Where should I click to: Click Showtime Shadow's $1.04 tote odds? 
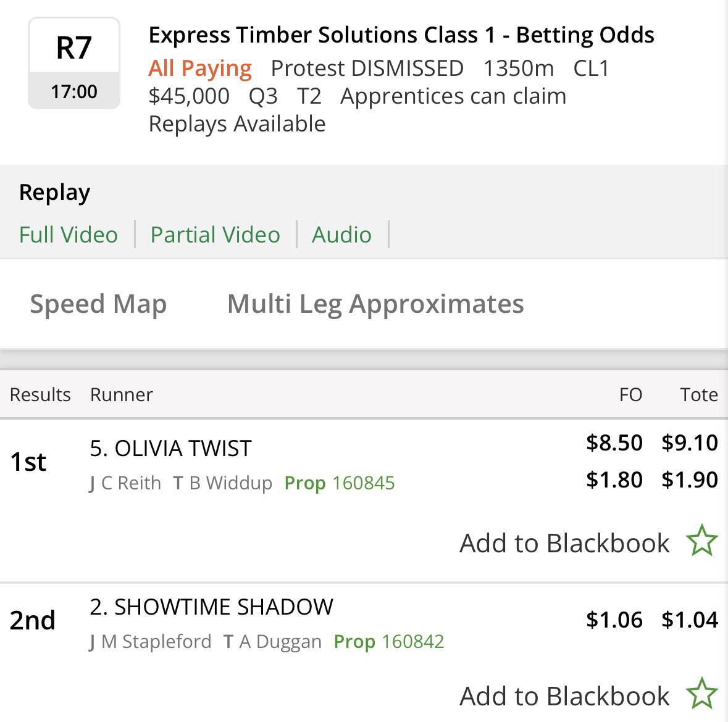coord(690,620)
